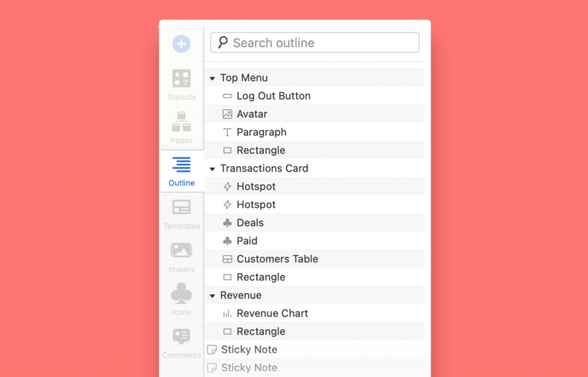The width and height of the screenshot is (588, 377).
Task: Click lightning icon of the first Hotspot
Action: click(227, 187)
